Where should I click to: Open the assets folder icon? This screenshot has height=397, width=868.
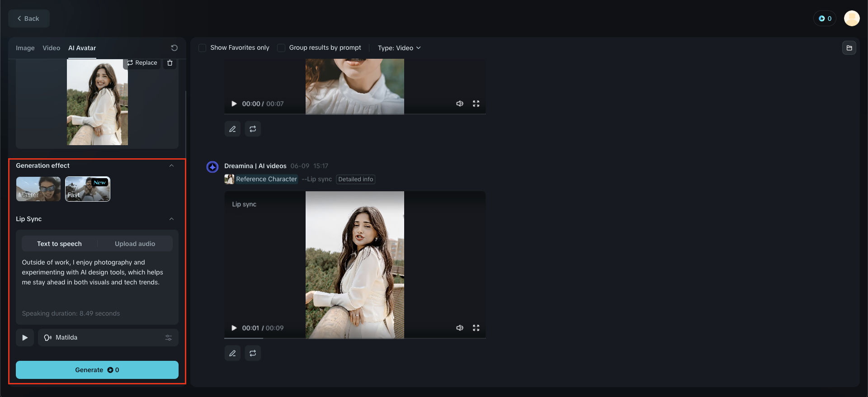[x=849, y=48]
